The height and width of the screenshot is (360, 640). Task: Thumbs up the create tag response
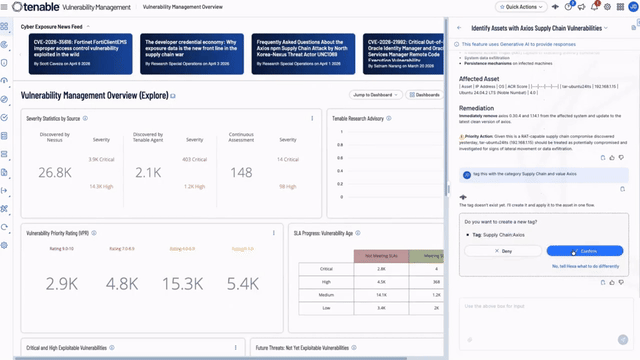612,282
